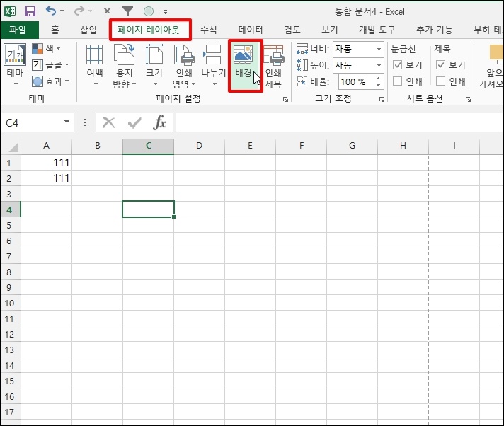Click inside the formula bar input

click(340, 122)
